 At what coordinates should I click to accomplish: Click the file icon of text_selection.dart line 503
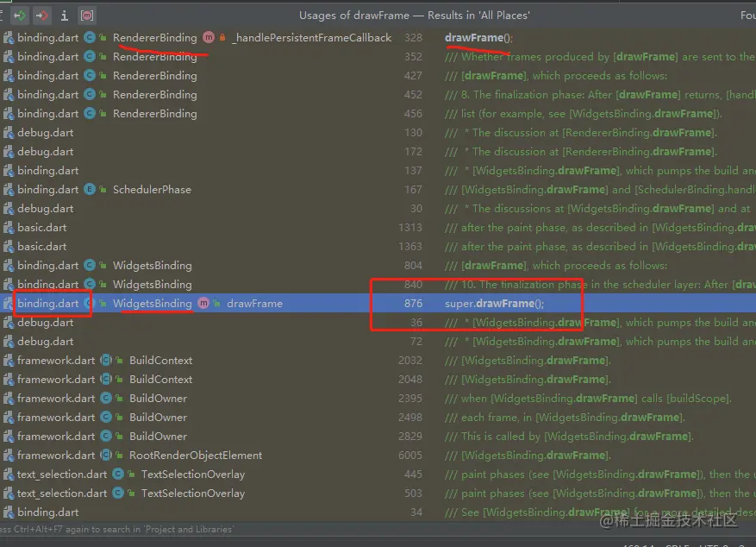pos(9,494)
